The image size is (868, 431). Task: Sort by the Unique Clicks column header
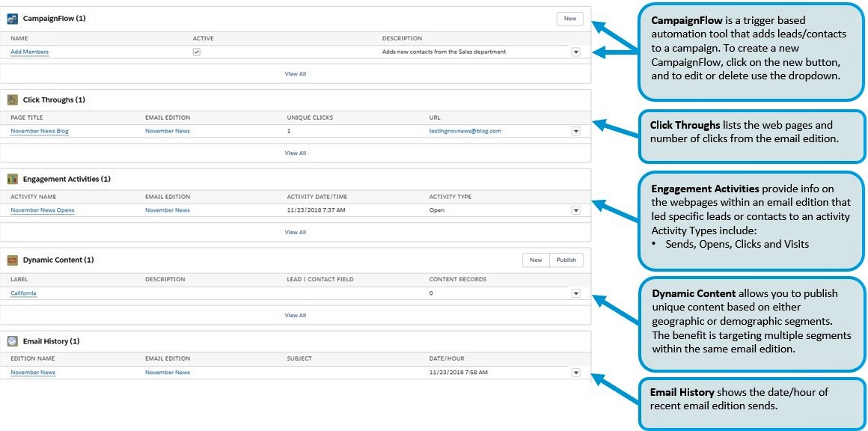click(x=310, y=117)
